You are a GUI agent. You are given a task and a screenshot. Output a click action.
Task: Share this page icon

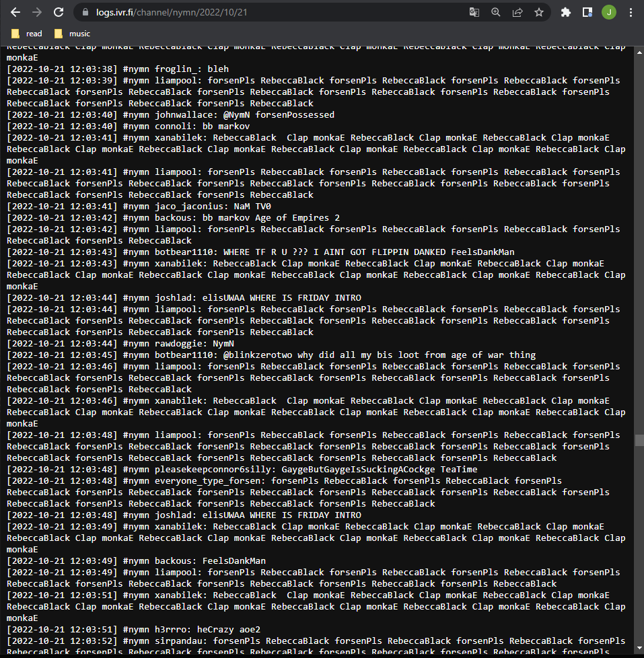[517, 12]
